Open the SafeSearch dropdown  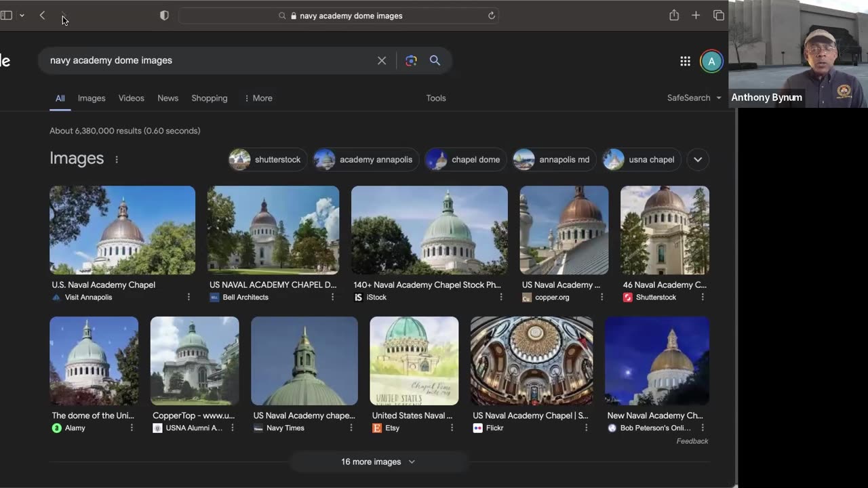point(694,98)
